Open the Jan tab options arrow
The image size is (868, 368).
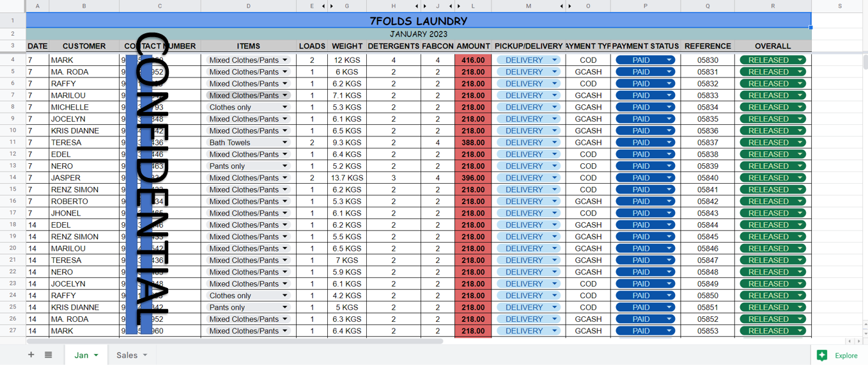(x=96, y=355)
